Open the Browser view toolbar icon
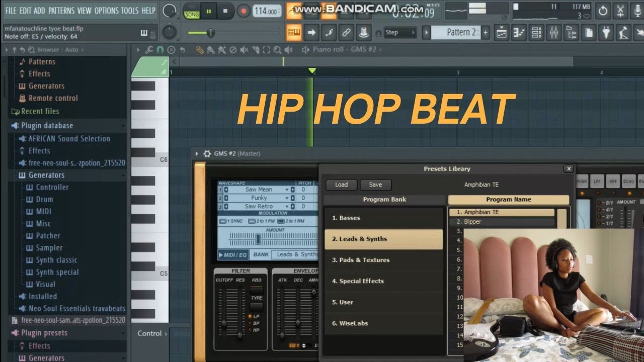The width and height of the screenshot is (644, 362). (x=572, y=33)
